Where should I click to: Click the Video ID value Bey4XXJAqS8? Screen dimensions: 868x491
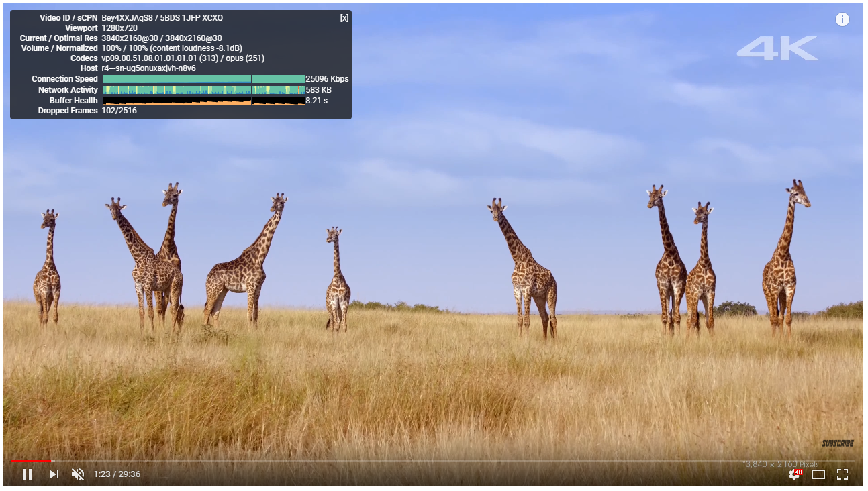click(x=128, y=18)
